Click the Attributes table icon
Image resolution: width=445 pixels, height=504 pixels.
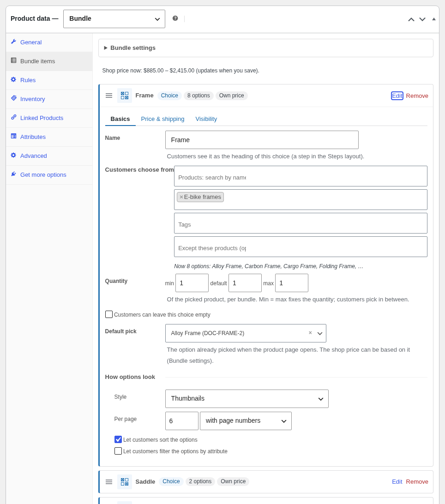point(13,136)
